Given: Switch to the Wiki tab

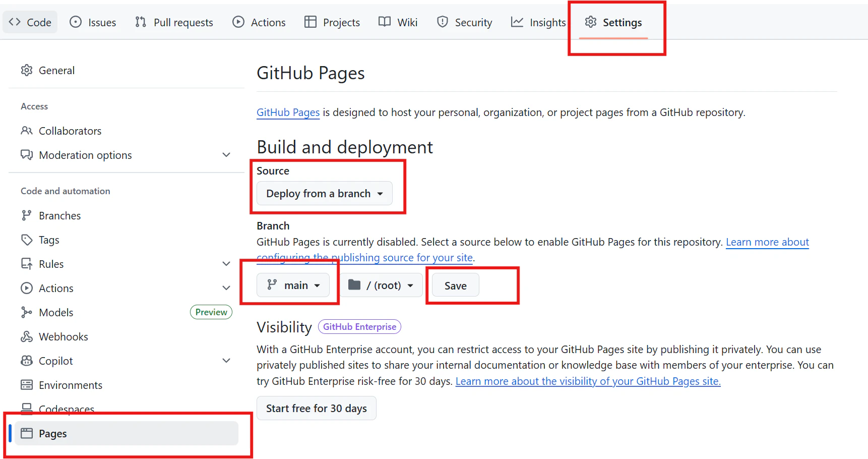Looking at the screenshot, I should click(398, 22).
